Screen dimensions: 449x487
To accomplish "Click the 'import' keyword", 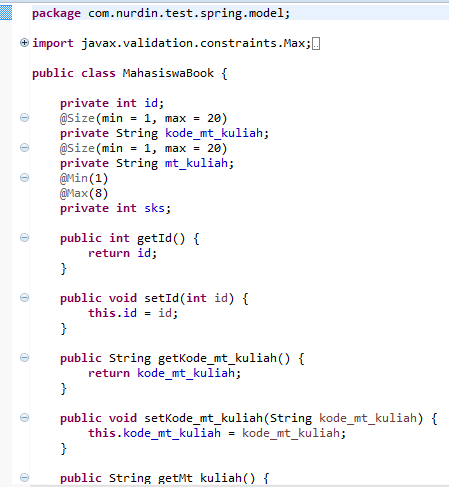I will 53,43.
